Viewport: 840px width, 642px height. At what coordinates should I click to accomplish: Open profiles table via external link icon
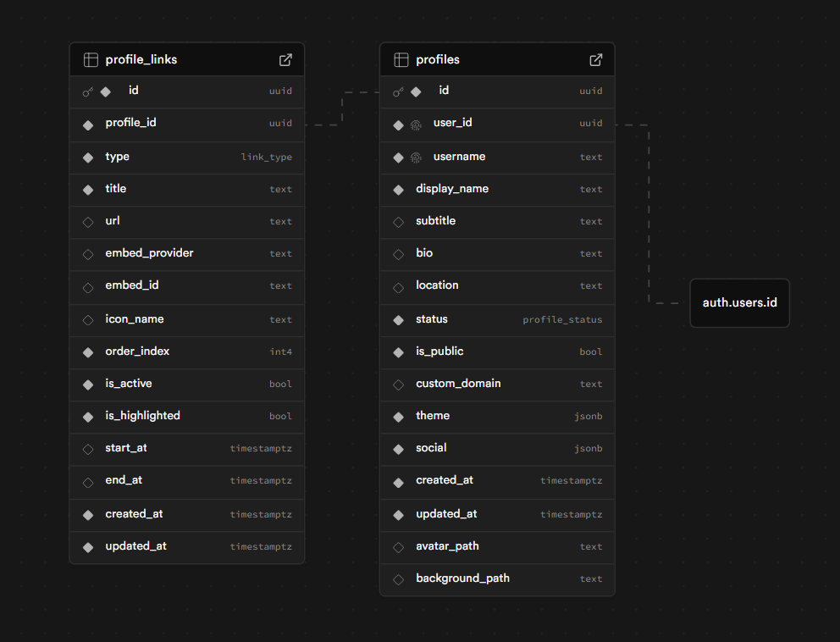pyautogui.click(x=596, y=60)
